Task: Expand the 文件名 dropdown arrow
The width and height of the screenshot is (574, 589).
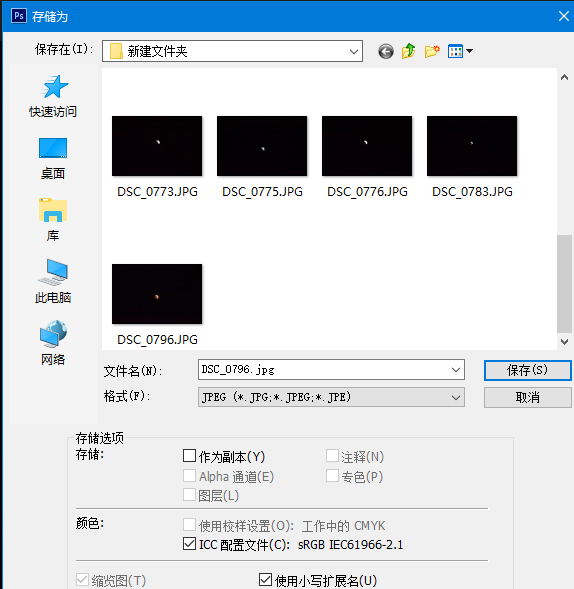Action: point(456,370)
